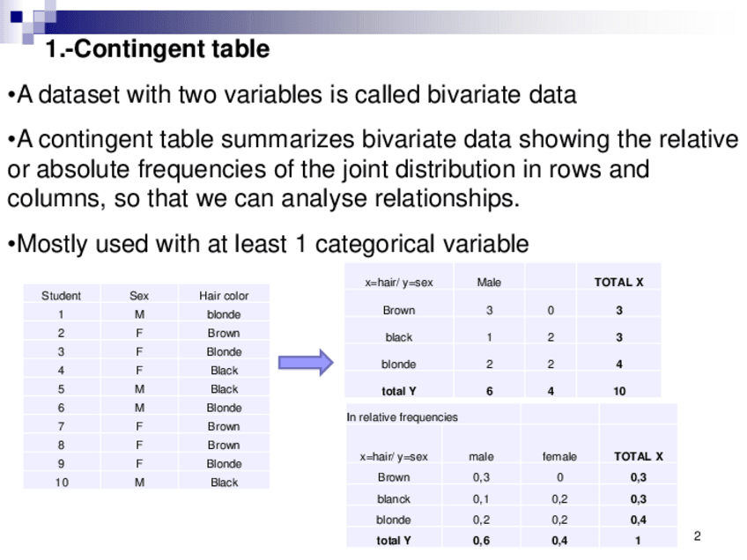Click the dark blue square in top-left corner

pos(16,15)
